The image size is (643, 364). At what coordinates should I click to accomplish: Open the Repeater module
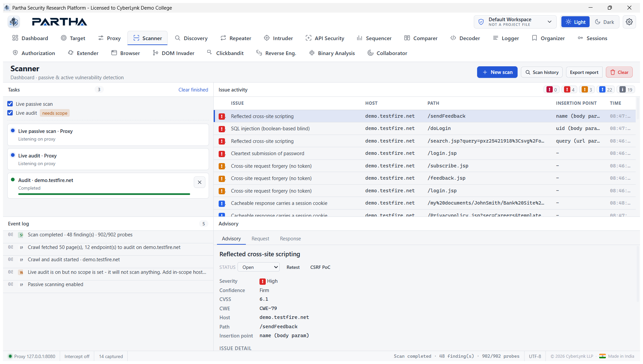(236, 38)
